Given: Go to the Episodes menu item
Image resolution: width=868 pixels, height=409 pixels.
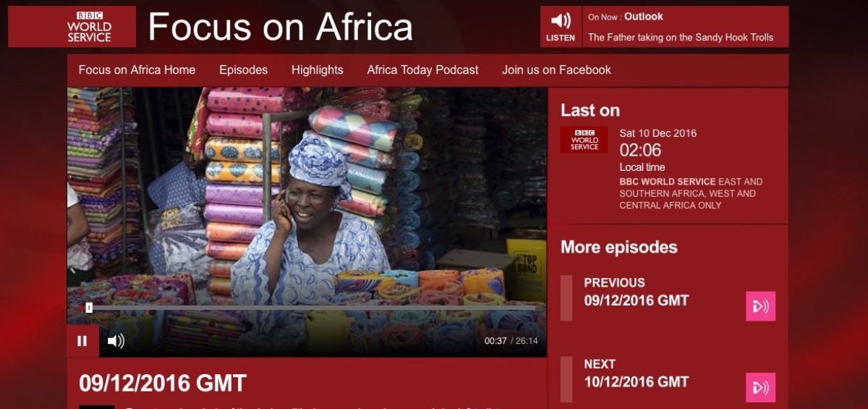Looking at the screenshot, I should click(x=243, y=70).
